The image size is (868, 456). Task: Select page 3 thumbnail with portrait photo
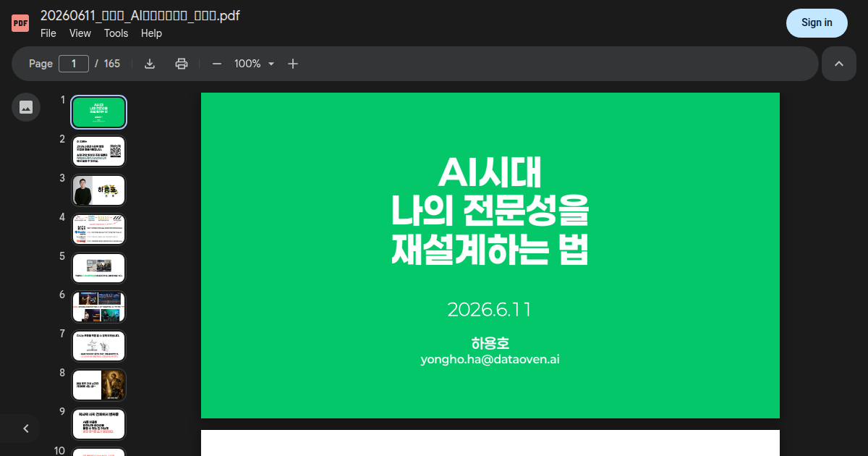[99, 190]
